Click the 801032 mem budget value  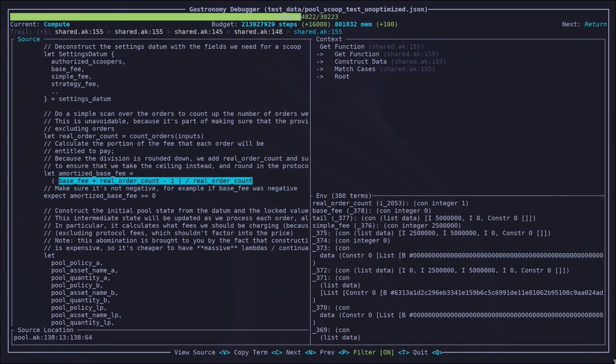[x=354, y=24]
